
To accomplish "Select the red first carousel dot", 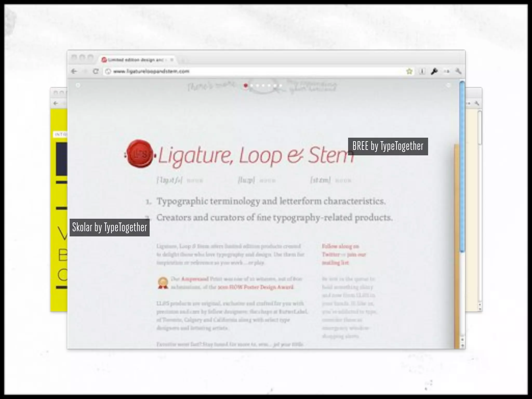I will coord(246,85).
